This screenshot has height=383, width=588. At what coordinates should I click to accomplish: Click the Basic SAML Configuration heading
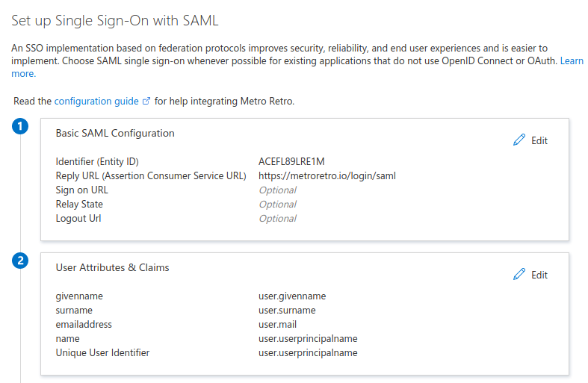pos(115,134)
